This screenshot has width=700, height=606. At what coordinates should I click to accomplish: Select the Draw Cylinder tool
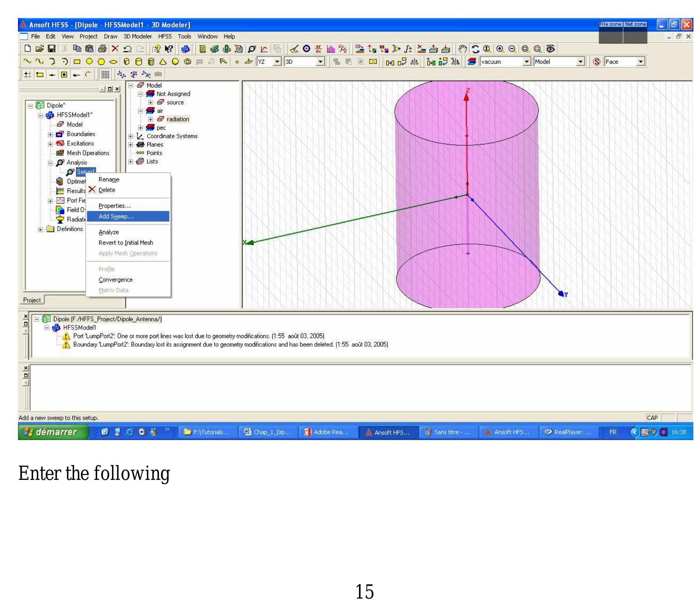(139, 61)
